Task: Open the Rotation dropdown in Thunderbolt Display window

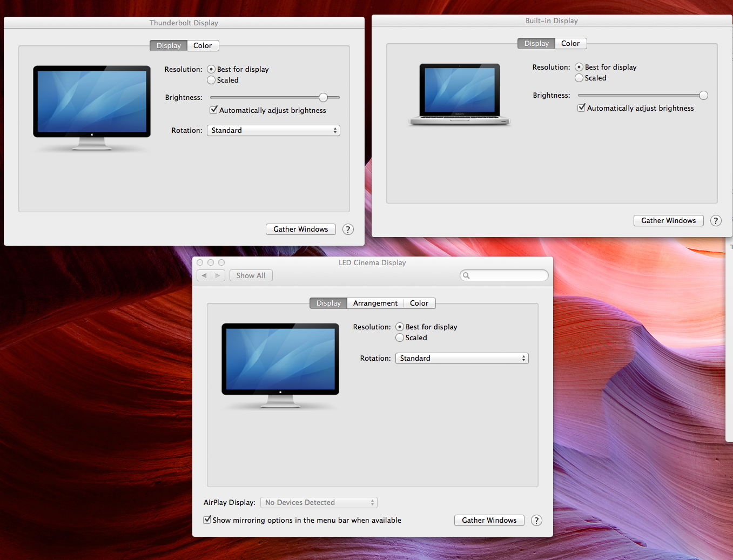Action: click(x=273, y=131)
